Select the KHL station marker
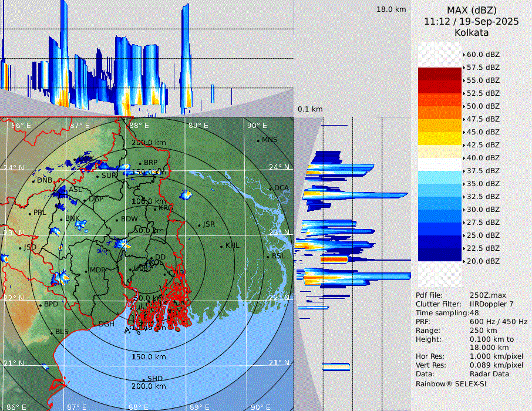 (221, 246)
